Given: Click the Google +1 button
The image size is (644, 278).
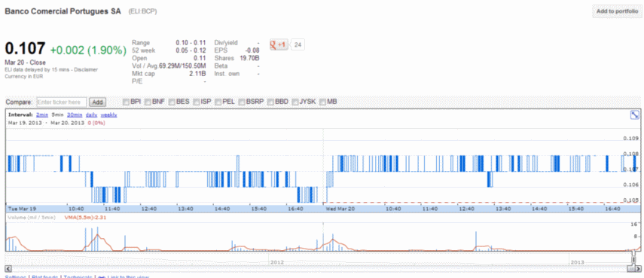Looking at the screenshot, I should coord(279,44).
